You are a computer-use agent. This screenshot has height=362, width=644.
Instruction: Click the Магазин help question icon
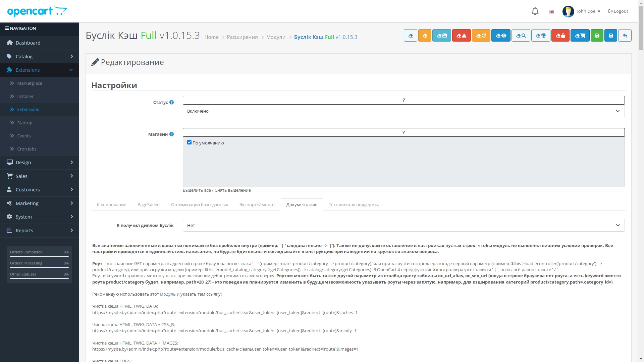point(172,134)
